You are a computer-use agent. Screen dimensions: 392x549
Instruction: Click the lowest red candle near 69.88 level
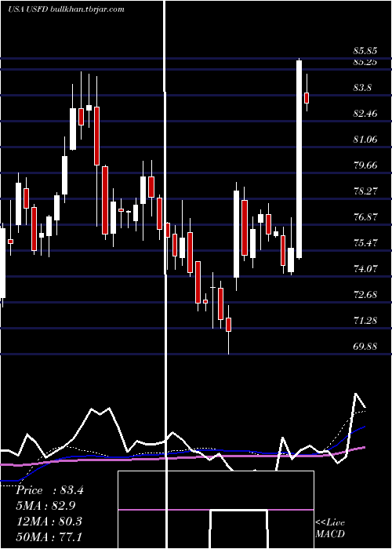coord(229,325)
